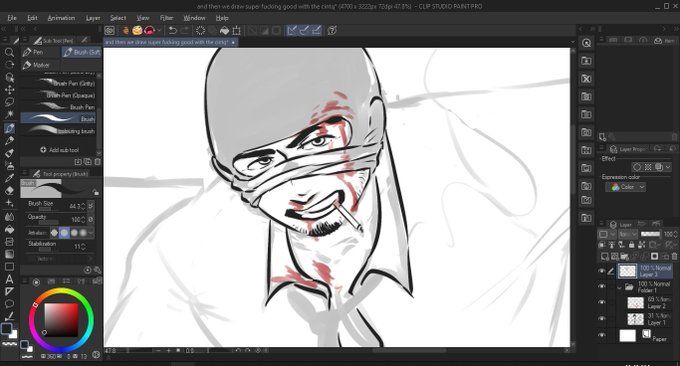Select the Operation object tool

9,78
